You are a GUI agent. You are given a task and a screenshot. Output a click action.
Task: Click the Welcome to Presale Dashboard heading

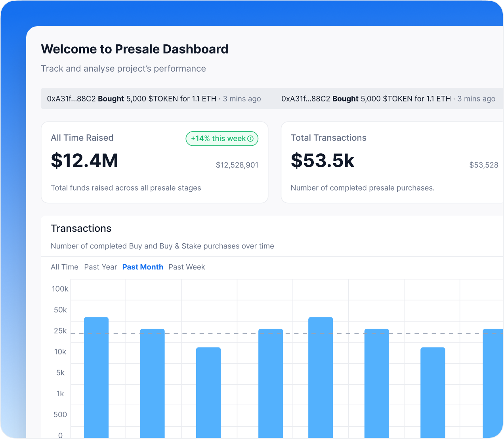pyautogui.click(x=135, y=49)
